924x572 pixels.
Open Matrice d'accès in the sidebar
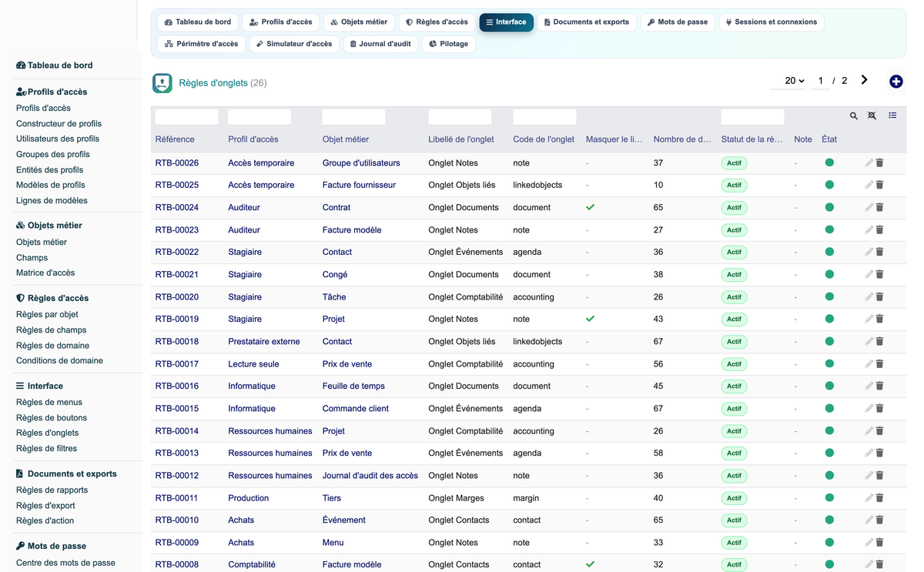pyautogui.click(x=45, y=273)
